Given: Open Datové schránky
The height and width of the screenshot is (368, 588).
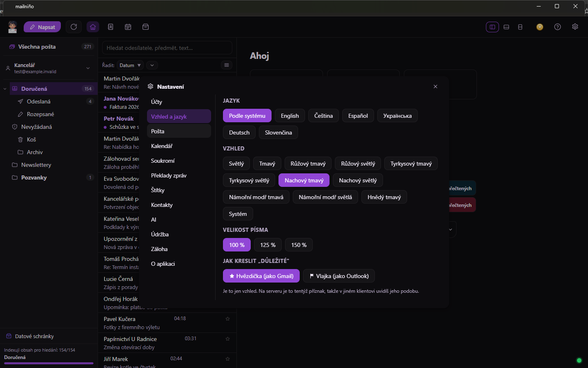Looking at the screenshot, I should [x=34, y=336].
